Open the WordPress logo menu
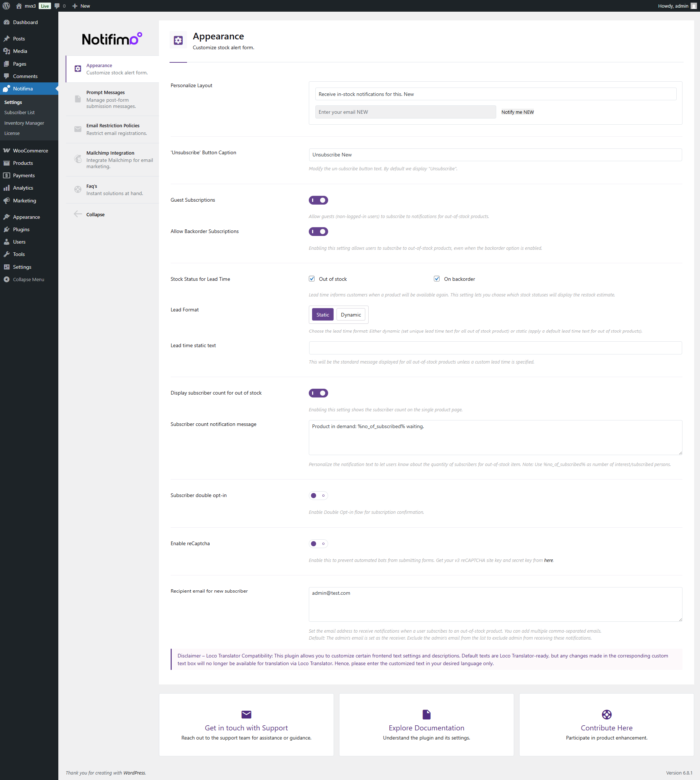This screenshot has width=700, height=780. click(x=7, y=6)
